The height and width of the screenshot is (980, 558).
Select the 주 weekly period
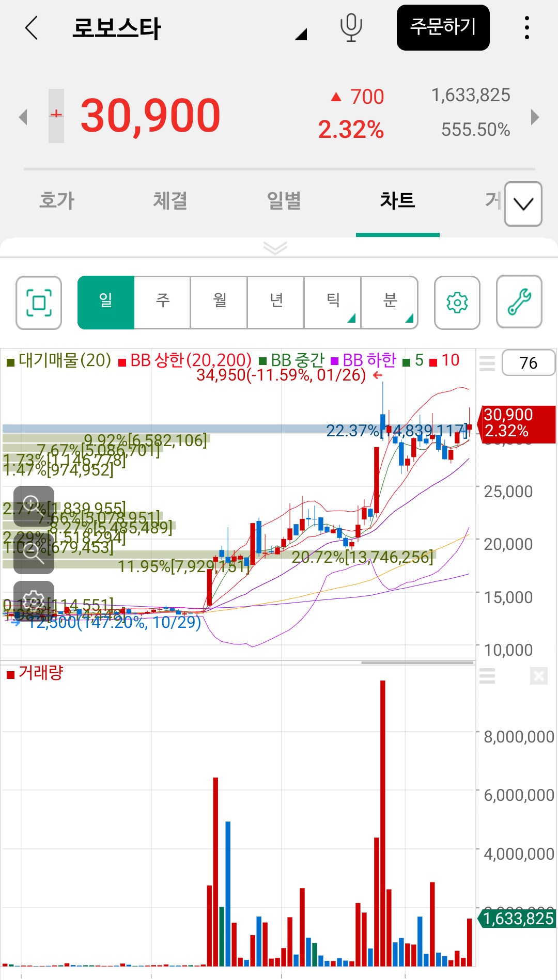click(x=163, y=303)
